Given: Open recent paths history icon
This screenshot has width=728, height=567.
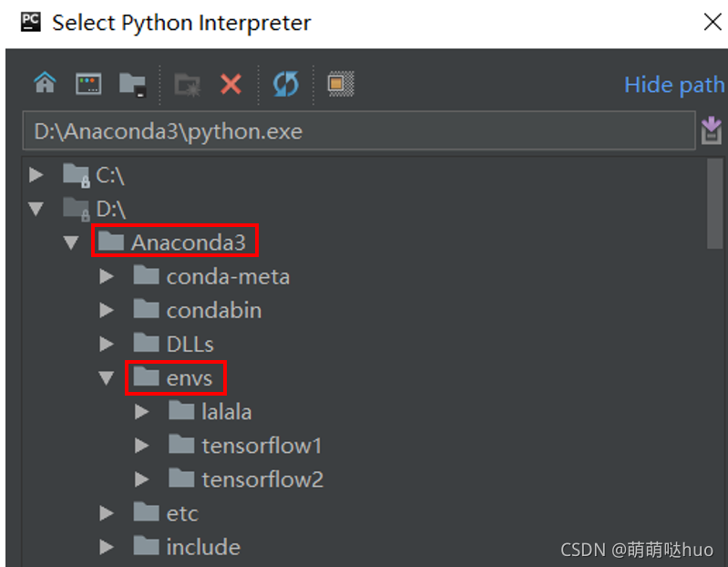Looking at the screenshot, I should coord(712,130).
